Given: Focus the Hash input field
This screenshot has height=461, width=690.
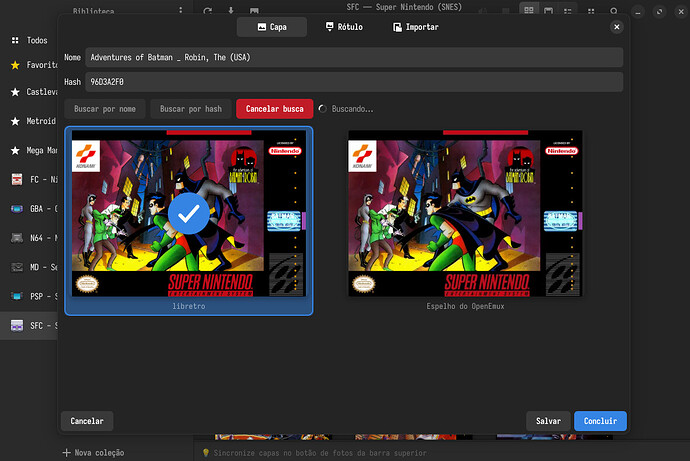Looking at the screenshot, I should click(354, 82).
